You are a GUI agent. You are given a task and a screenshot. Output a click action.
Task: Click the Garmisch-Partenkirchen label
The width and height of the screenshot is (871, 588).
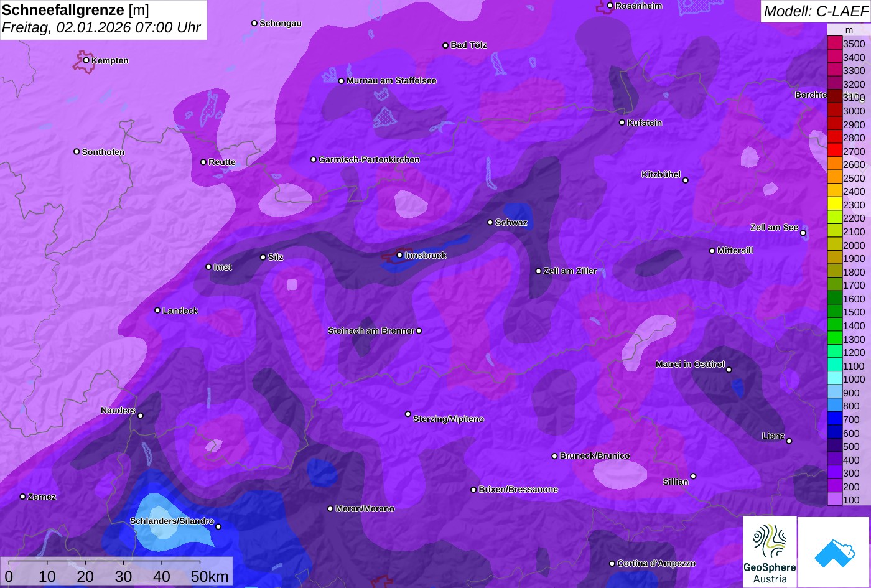coord(369,159)
